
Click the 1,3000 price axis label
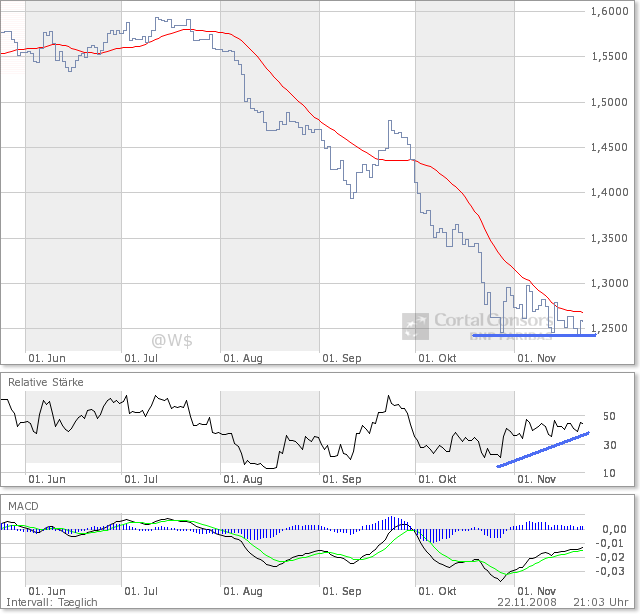pos(609,283)
